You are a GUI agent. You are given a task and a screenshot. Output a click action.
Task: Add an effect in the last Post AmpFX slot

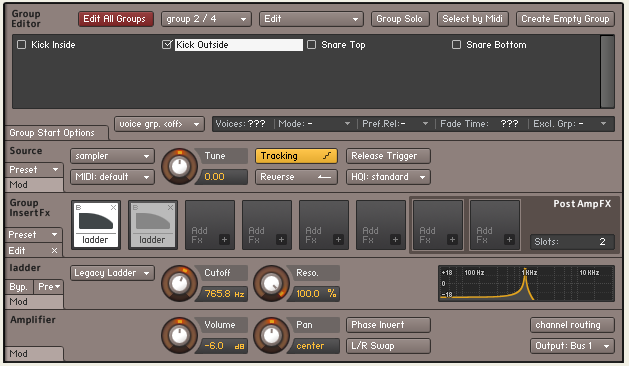[495, 225]
